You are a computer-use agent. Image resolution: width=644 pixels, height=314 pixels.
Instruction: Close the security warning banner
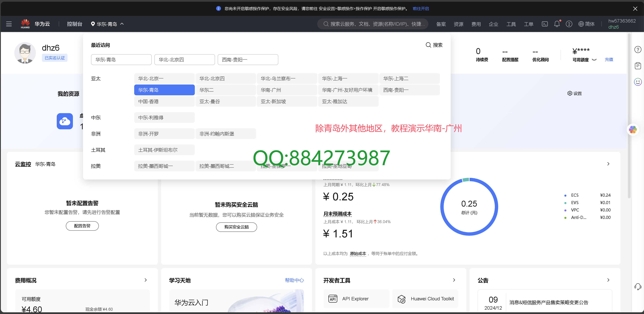635,8
